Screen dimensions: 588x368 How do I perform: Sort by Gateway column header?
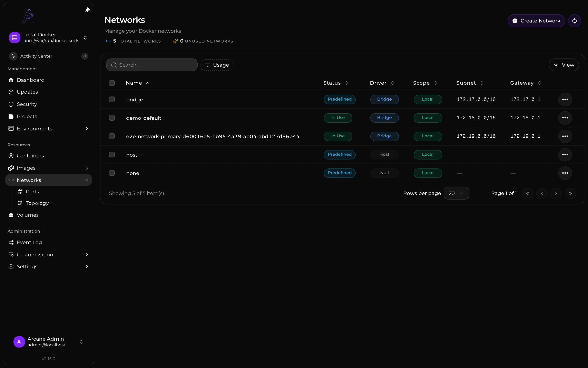(525, 83)
